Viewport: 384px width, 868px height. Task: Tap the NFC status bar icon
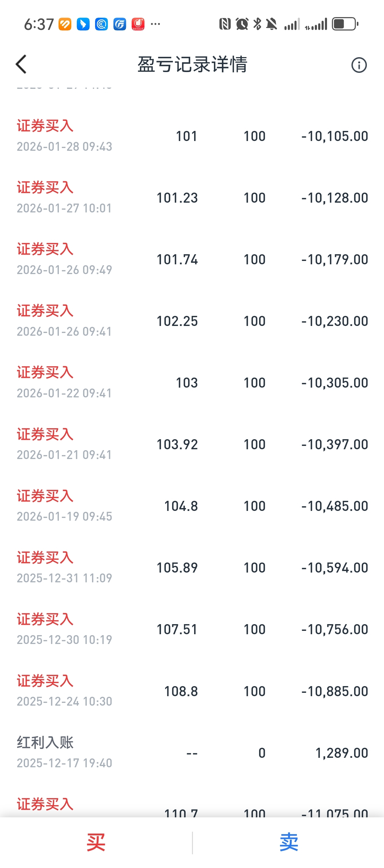[225, 24]
